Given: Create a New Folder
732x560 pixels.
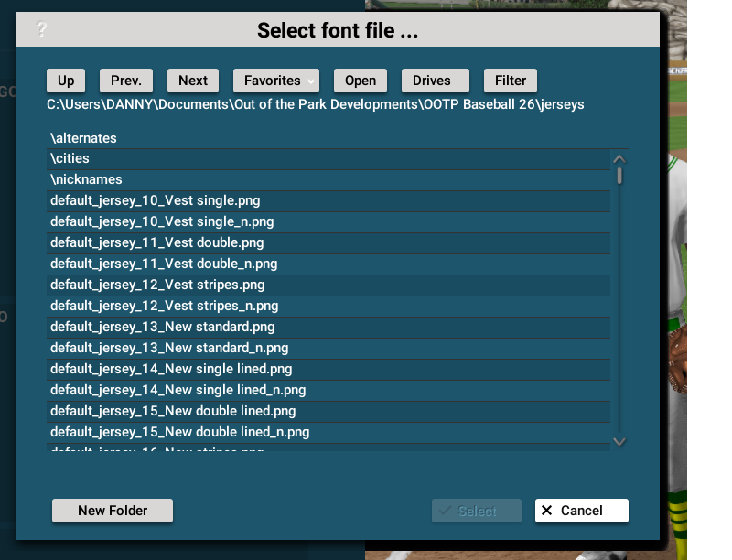Looking at the screenshot, I should (x=113, y=511).
